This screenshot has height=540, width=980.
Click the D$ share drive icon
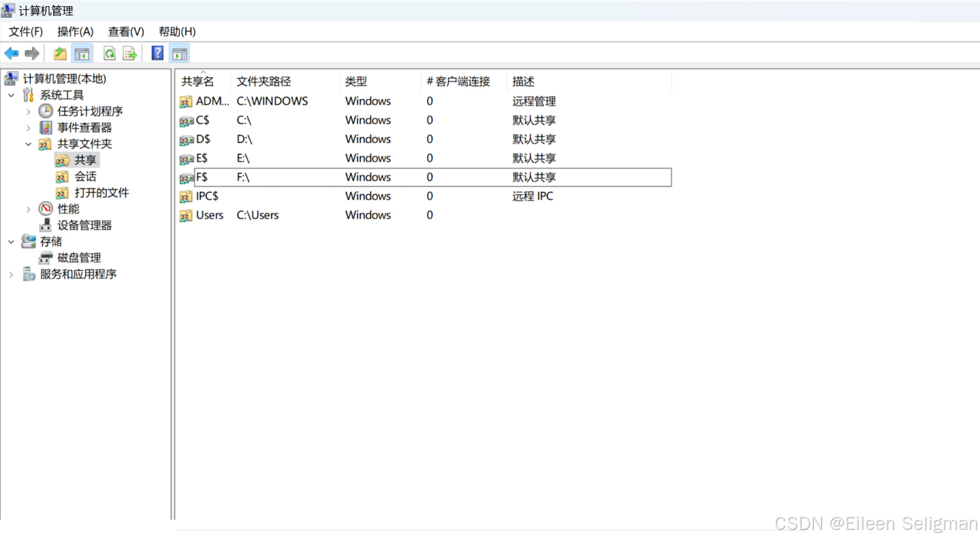[186, 140]
